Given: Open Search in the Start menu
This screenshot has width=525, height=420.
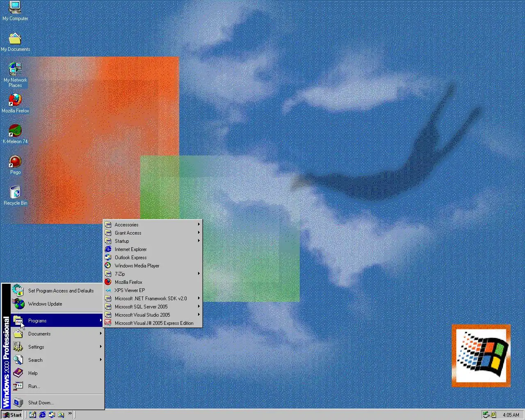Looking at the screenshot, I should point(57,360).
